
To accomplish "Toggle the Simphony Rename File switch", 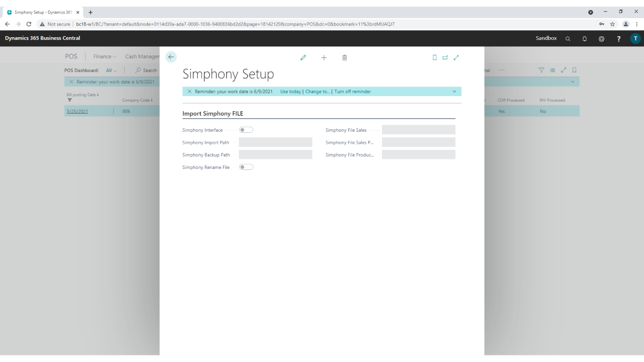I will (x=246, y=167).
